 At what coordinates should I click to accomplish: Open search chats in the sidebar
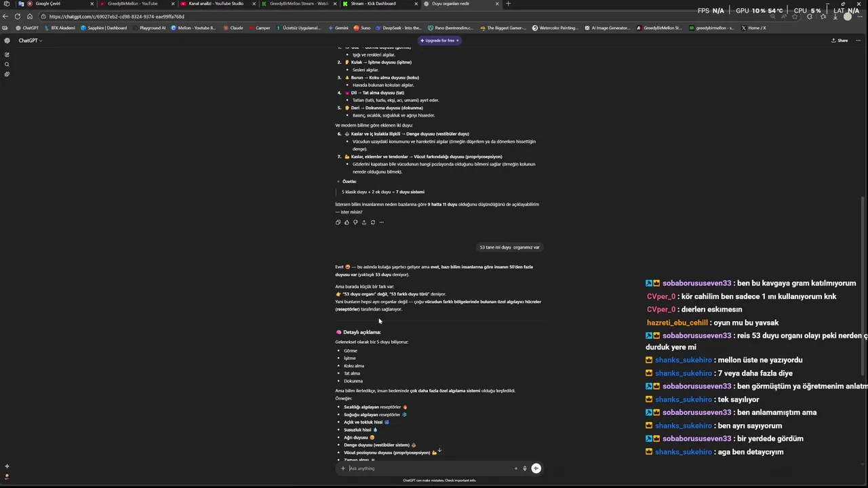(7, 64)
